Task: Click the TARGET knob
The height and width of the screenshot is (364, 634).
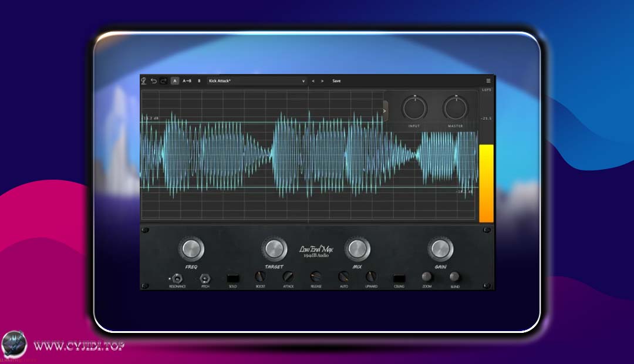Action: point(275,249)
